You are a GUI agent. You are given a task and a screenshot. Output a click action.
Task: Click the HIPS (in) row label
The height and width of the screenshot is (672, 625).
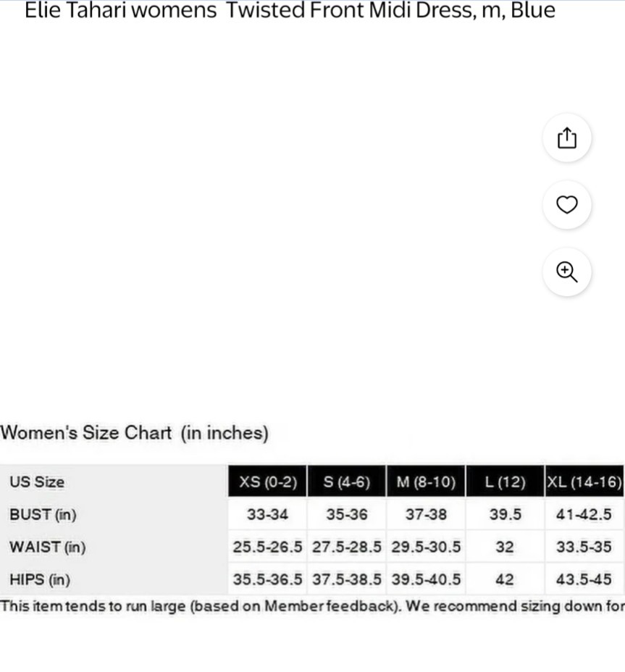pyautogui.click(x=40, y=579)
